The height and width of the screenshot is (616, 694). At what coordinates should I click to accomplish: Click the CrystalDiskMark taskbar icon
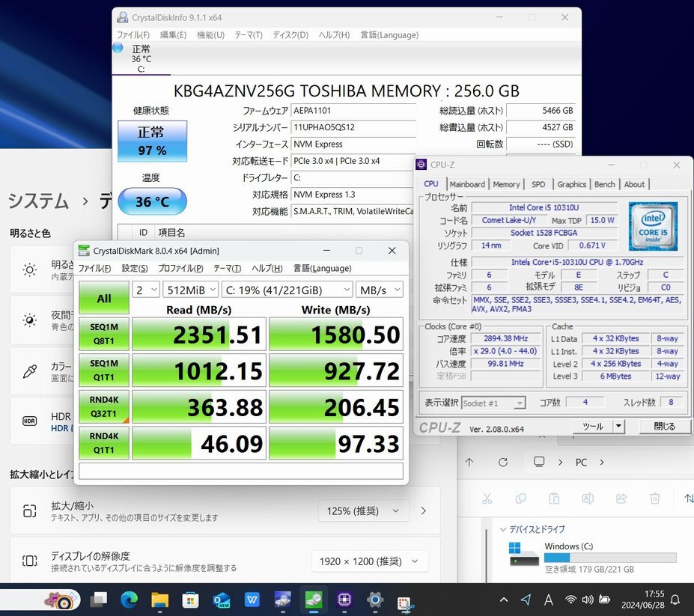pyautogui.click(x=314, y=600)
